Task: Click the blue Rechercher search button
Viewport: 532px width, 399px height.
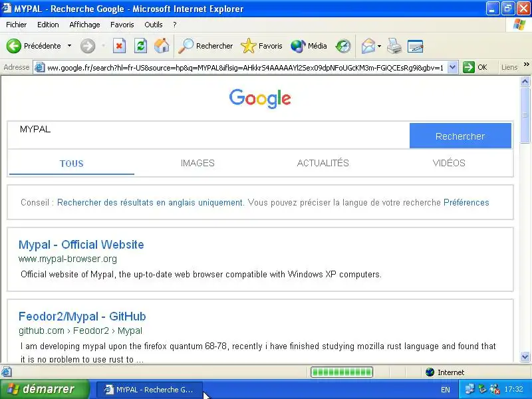Action: pos(460,136)
